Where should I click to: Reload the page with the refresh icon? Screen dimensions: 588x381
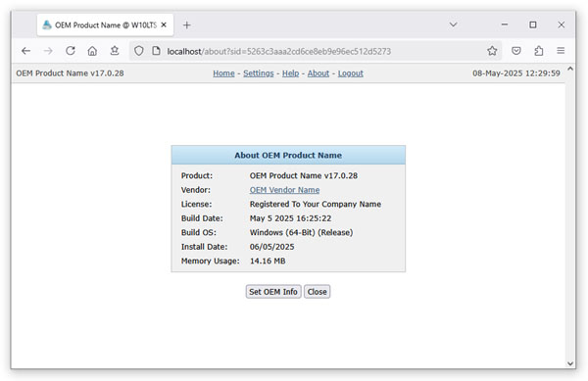click(x=71, y=51)
